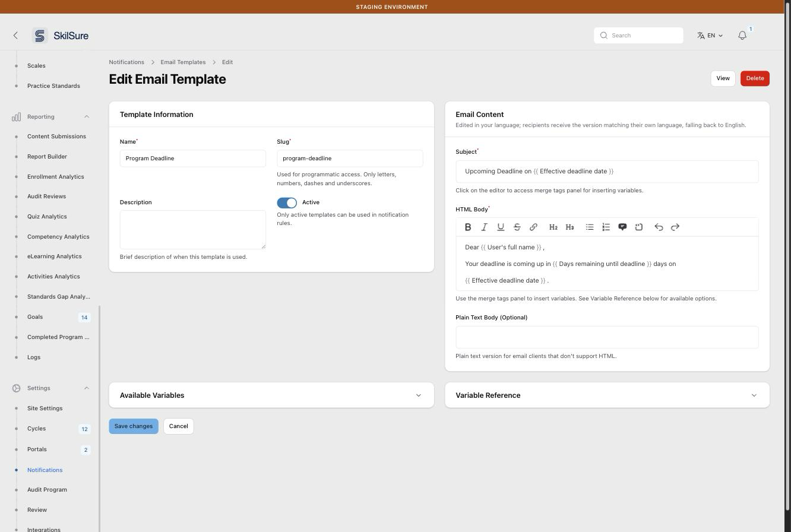791x532 pixels.
Task: Click the SkilSure logo
Action: [61, 36]
